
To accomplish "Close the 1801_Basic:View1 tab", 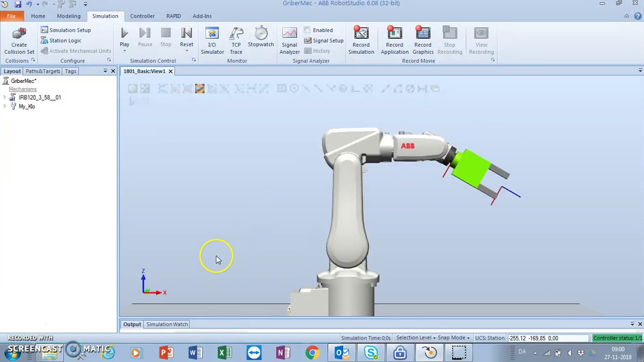I will pos(171,71).
